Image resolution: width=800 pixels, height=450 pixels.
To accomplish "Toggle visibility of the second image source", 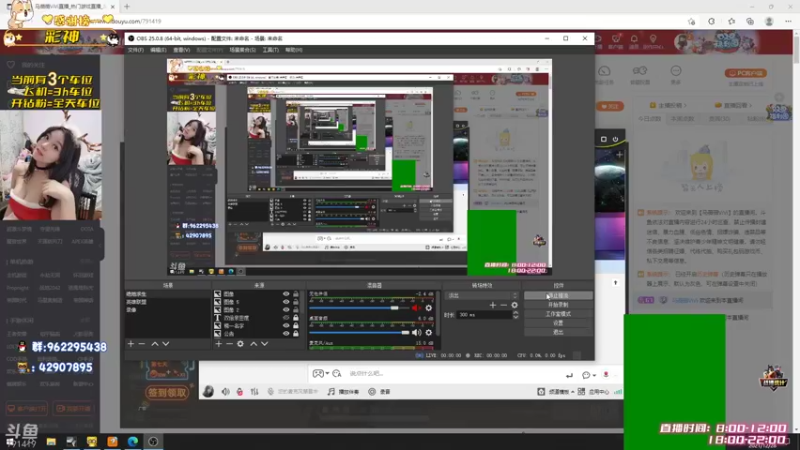I will [x=286, y=302].
